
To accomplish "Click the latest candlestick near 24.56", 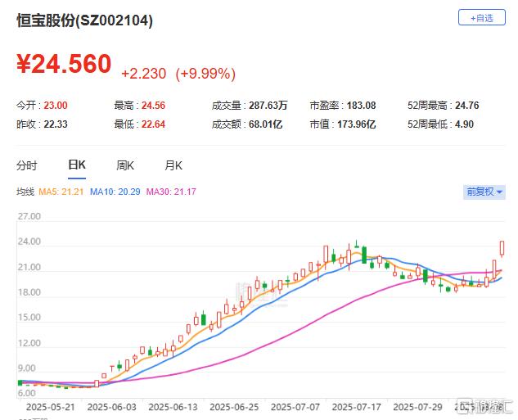I will (502, 249).
